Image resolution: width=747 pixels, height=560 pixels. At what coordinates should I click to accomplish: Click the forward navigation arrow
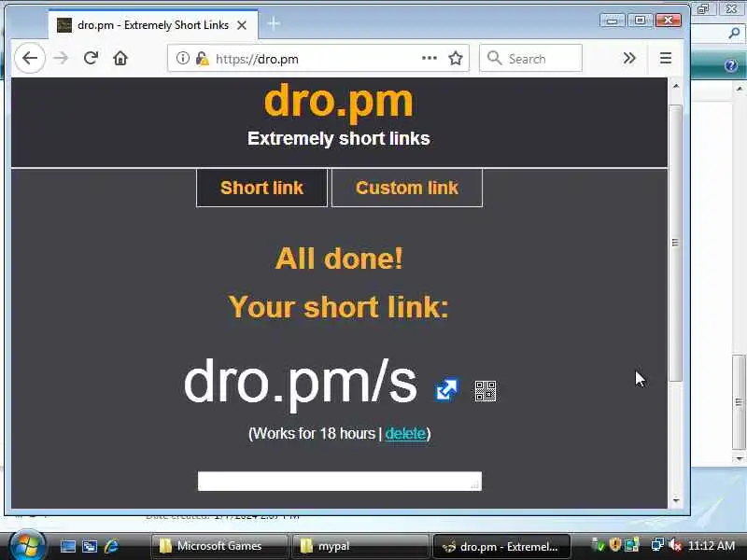tap(61, 58)
